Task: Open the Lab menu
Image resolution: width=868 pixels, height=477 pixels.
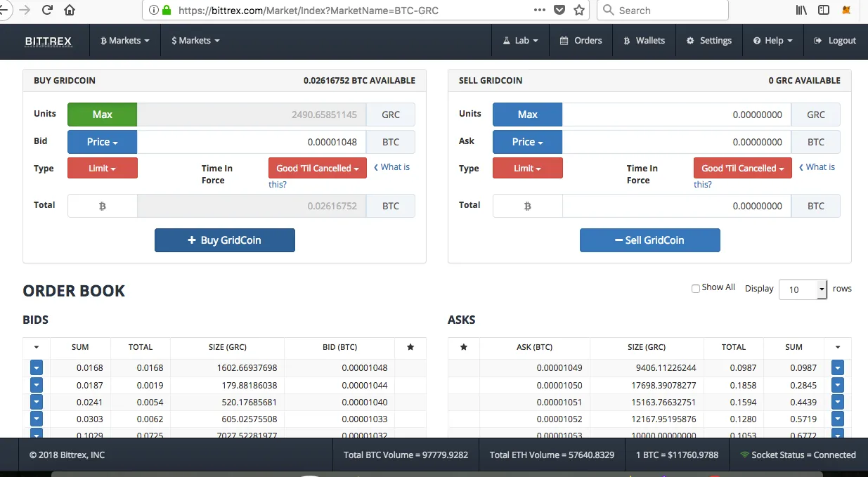Action: (x=521, y=41)
